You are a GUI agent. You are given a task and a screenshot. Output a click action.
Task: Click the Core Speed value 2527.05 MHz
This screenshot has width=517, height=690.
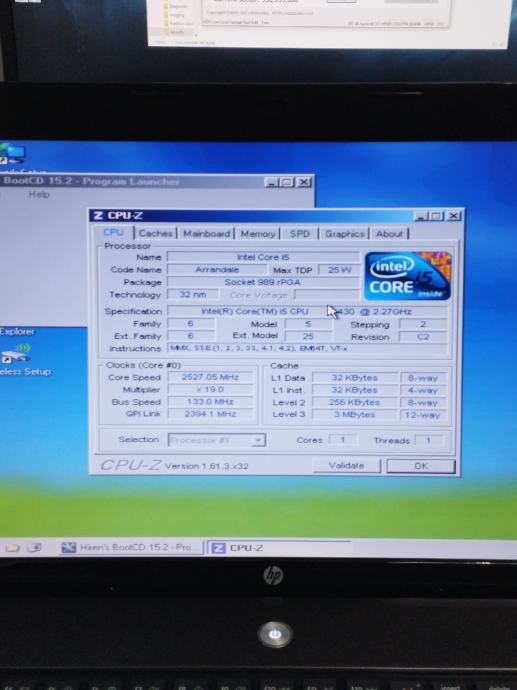pos(210,377)
